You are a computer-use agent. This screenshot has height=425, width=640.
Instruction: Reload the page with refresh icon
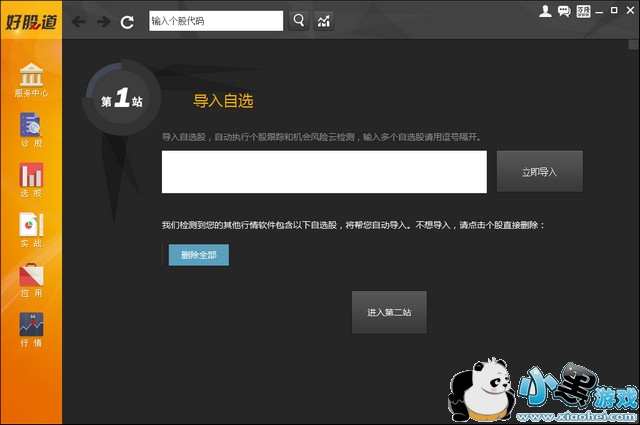click(127, 22)
